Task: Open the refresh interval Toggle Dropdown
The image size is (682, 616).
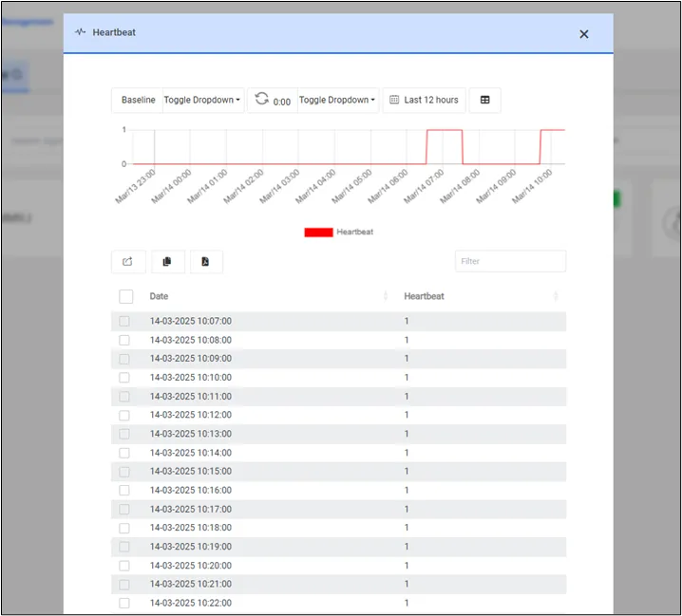Action: (x=337, y=100)
